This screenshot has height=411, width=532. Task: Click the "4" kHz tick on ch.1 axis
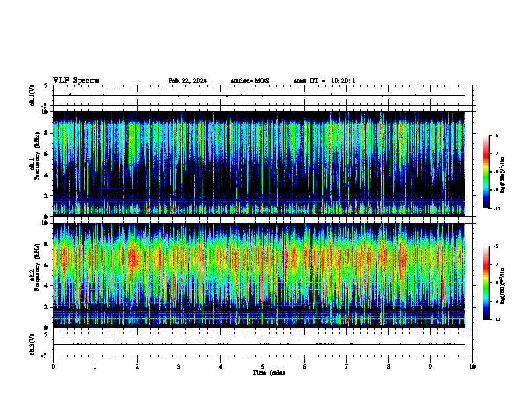[x=47, y=175]
